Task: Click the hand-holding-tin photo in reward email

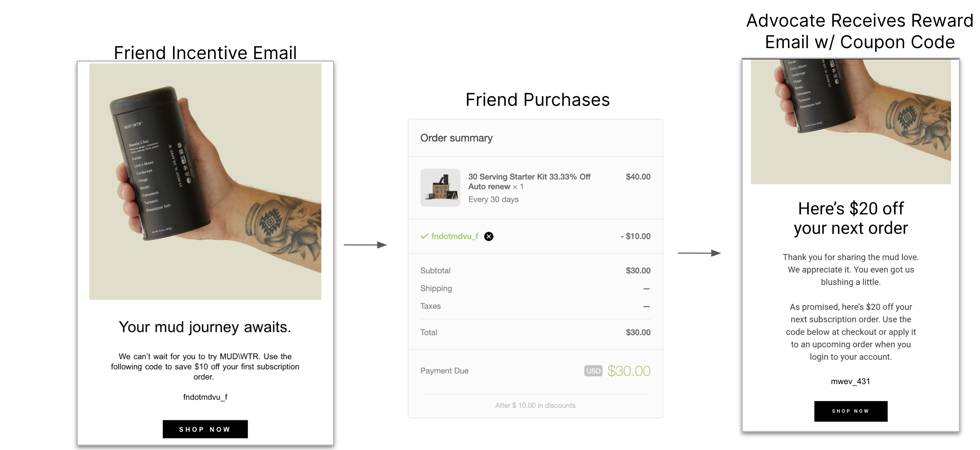Action: pos(851,122)
